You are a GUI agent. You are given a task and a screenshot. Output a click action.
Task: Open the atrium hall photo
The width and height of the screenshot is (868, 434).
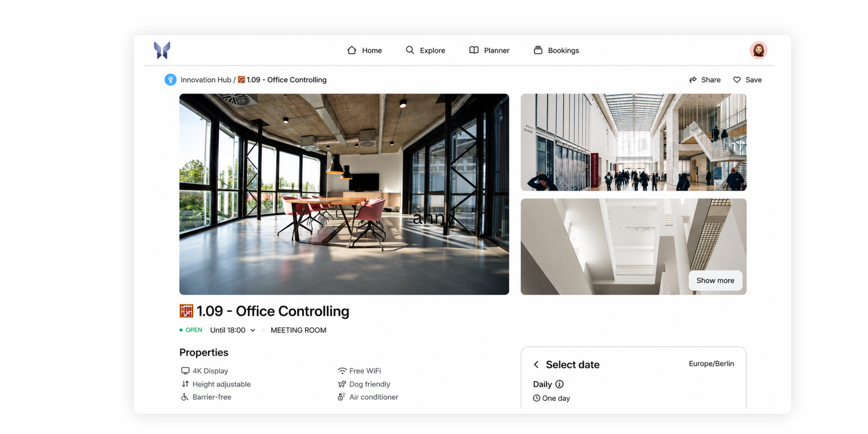(634, 142)
